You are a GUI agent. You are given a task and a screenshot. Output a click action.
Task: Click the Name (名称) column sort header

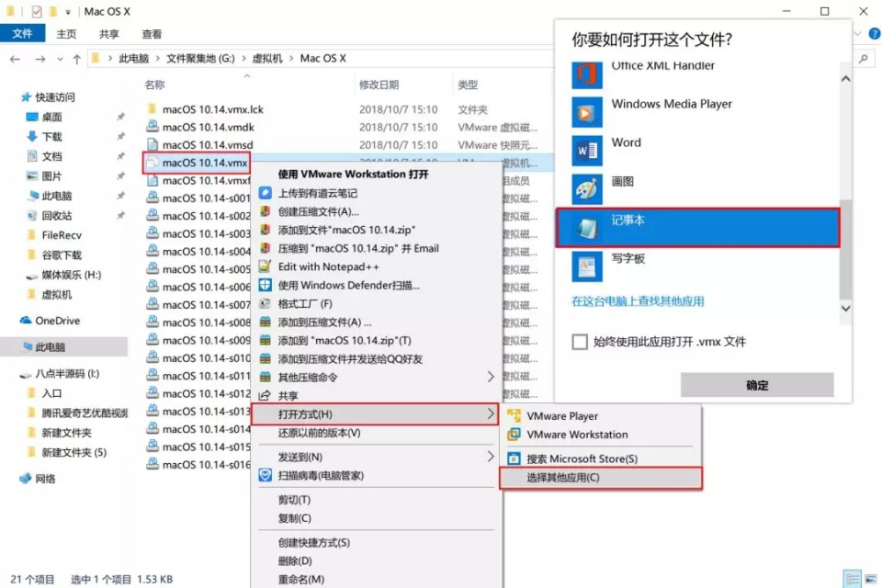tap(154, 85)
